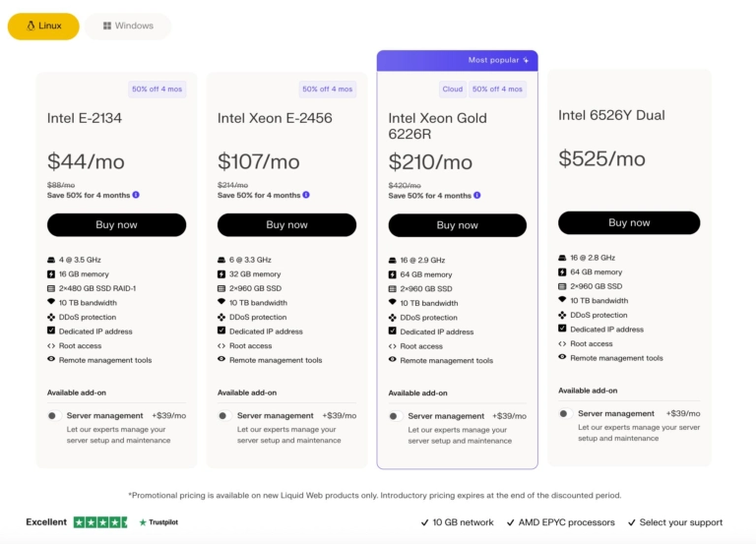
Task: Click DDoS protection icon in Intel E-2134 card
Action: click(51, 317)
